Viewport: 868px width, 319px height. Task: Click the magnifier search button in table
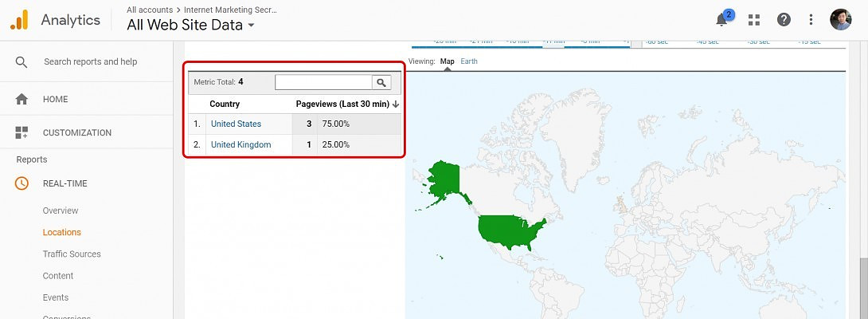pyautogui.click(x=382, y=82)
